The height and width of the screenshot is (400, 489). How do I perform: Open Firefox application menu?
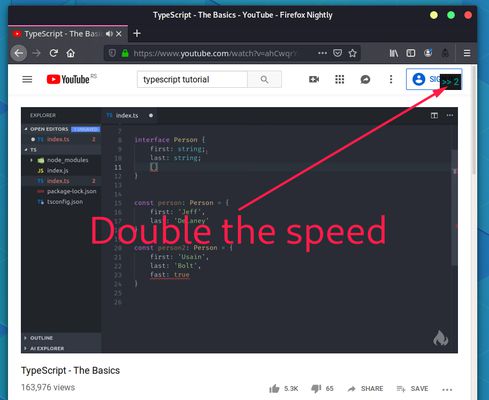pyautogui.click(x=467, y=53)
